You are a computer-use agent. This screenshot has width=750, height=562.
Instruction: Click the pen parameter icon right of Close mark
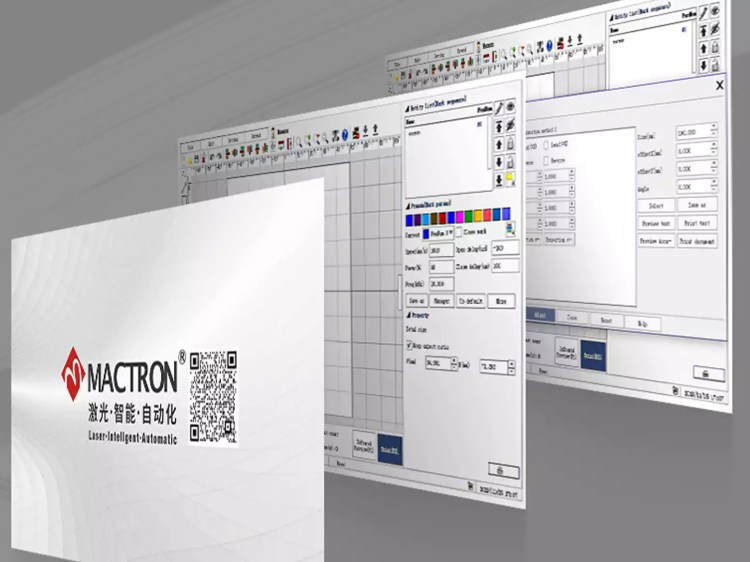tap(510, 229)
